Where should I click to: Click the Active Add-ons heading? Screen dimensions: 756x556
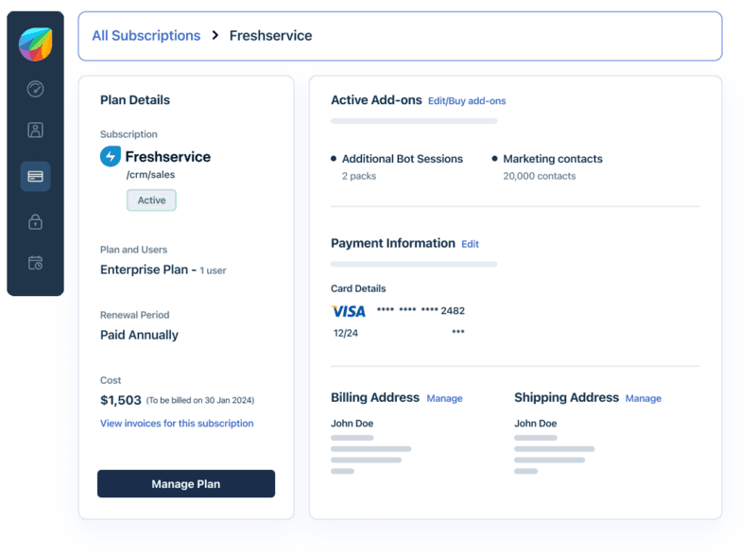click(376, 100)
